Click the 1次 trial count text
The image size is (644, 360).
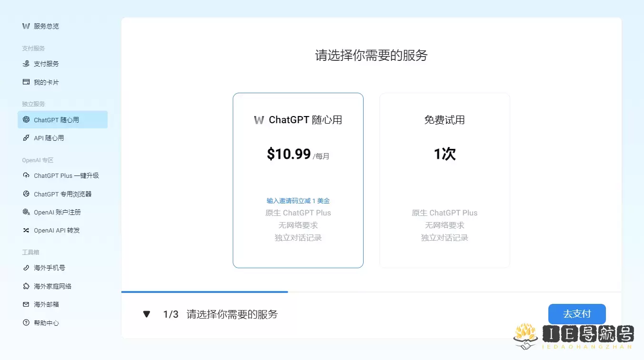pyautogui.click(x=445, y=154)
